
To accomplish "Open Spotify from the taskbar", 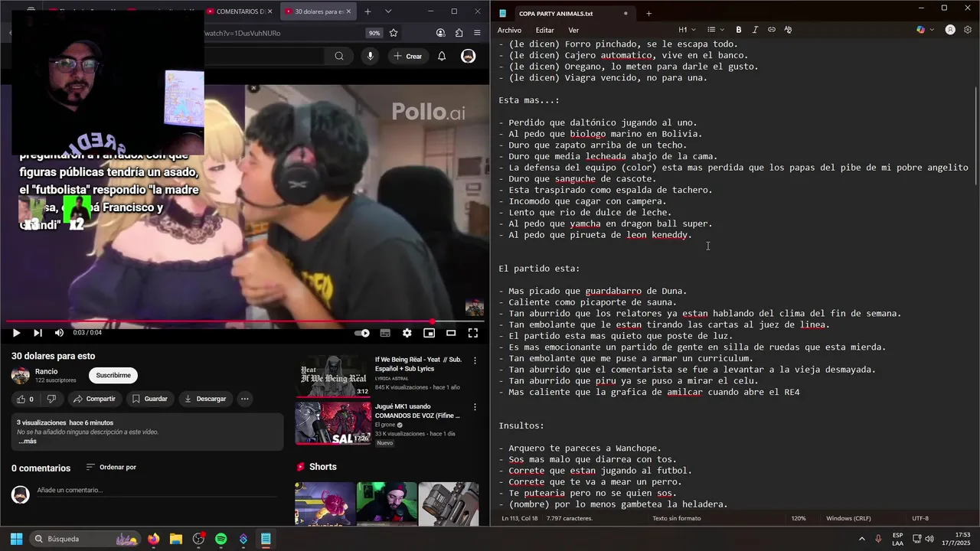I will click(x=220, y=539).
